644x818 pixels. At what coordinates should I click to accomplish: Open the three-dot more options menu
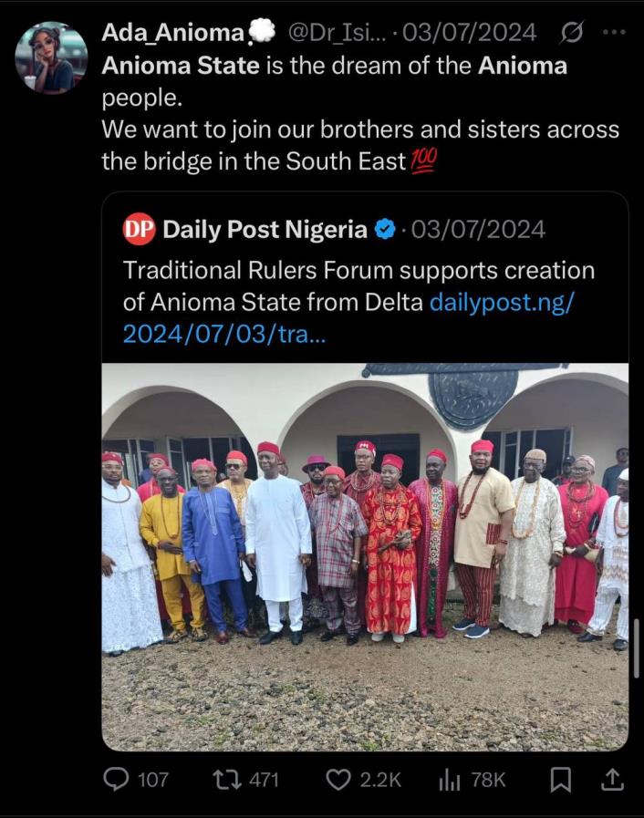click(615, 33)
